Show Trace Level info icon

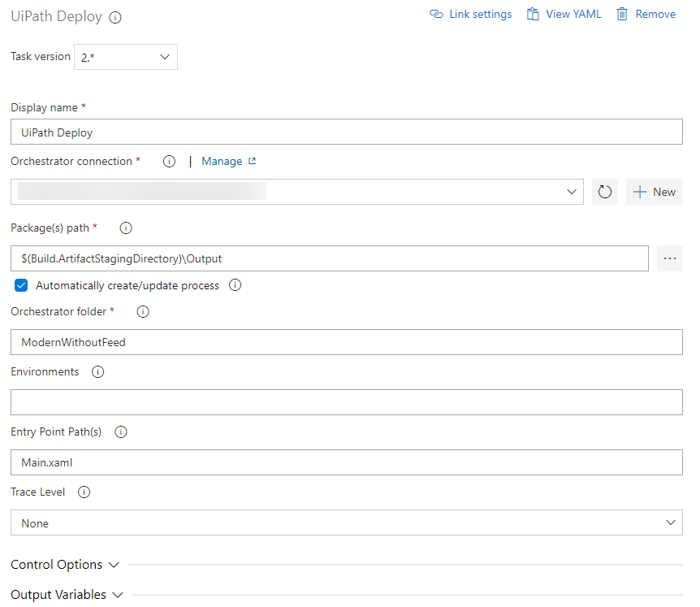click(x=84, y=492)
